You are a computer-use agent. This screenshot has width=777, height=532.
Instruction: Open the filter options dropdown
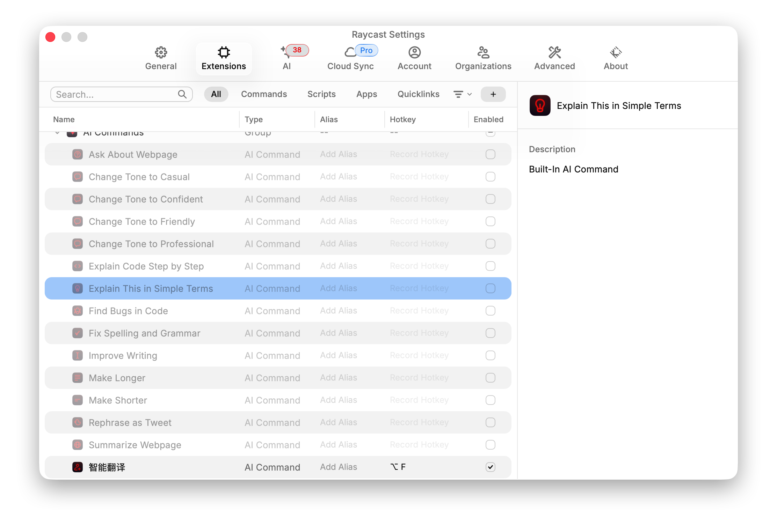click(463, 94)
